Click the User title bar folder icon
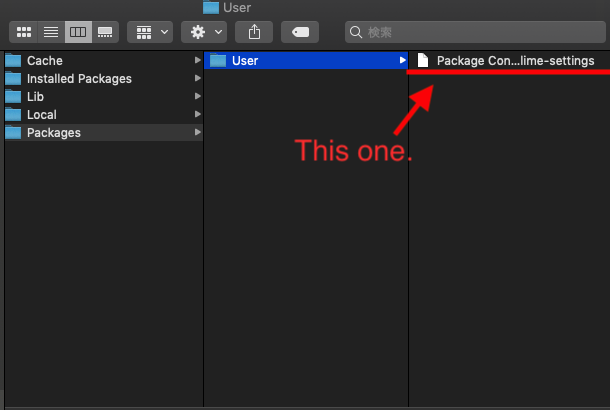The width and height of the screenshot is (610, 410). 211,7
